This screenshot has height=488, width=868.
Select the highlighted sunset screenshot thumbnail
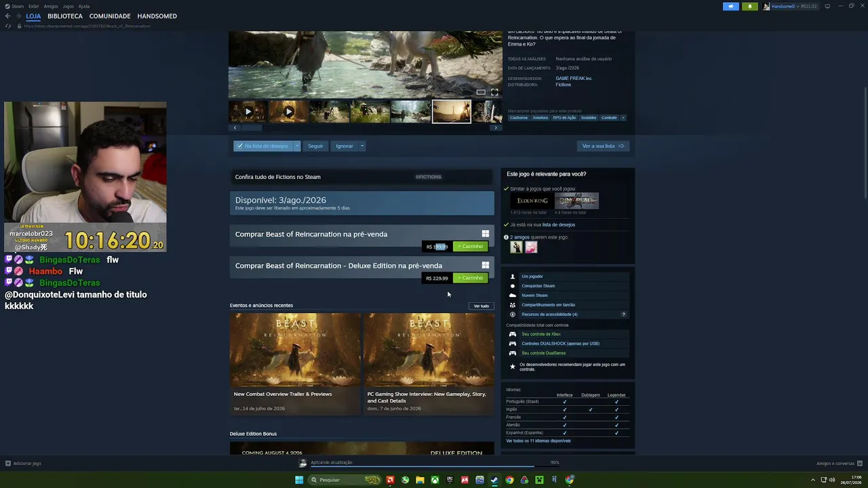[x=452, y=112]
